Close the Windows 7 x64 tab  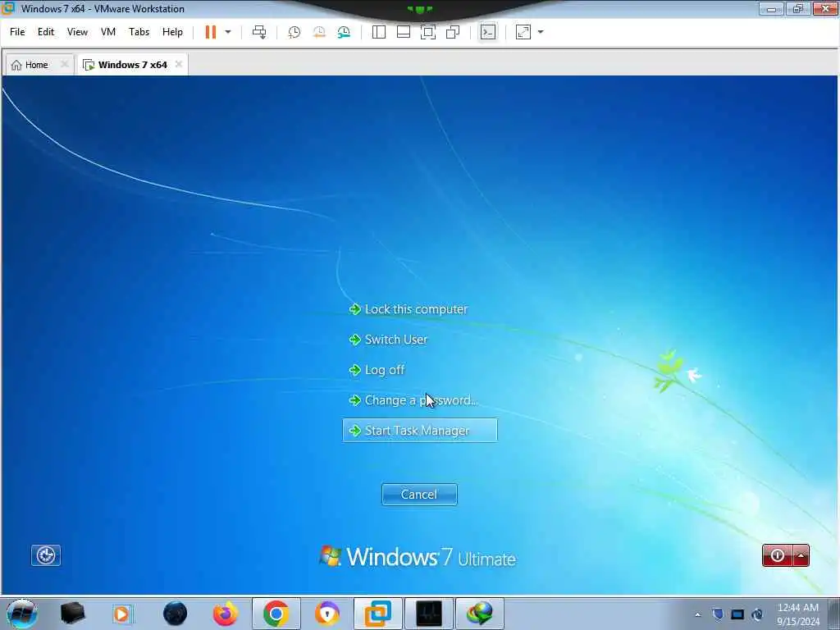178,64
